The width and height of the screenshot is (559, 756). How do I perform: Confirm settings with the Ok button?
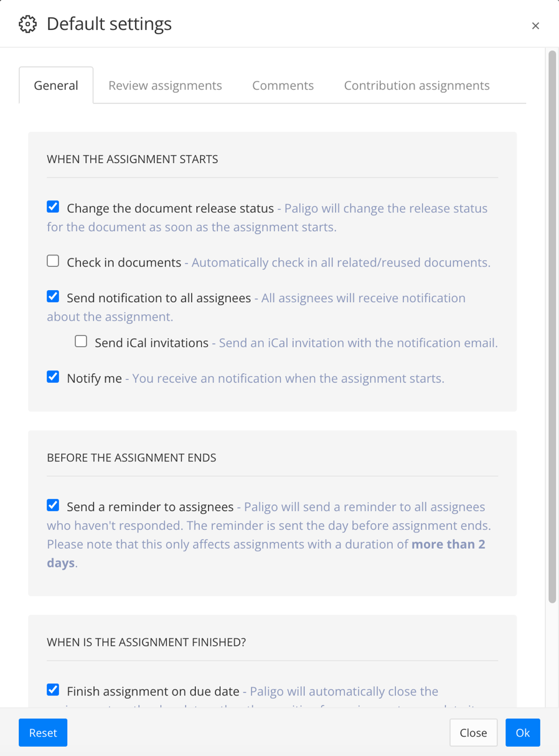pyautogui.click(x=522, y=733)
